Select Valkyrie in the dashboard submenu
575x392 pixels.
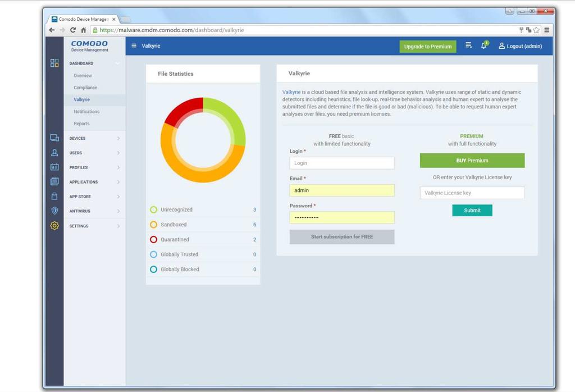pos(82,99)
